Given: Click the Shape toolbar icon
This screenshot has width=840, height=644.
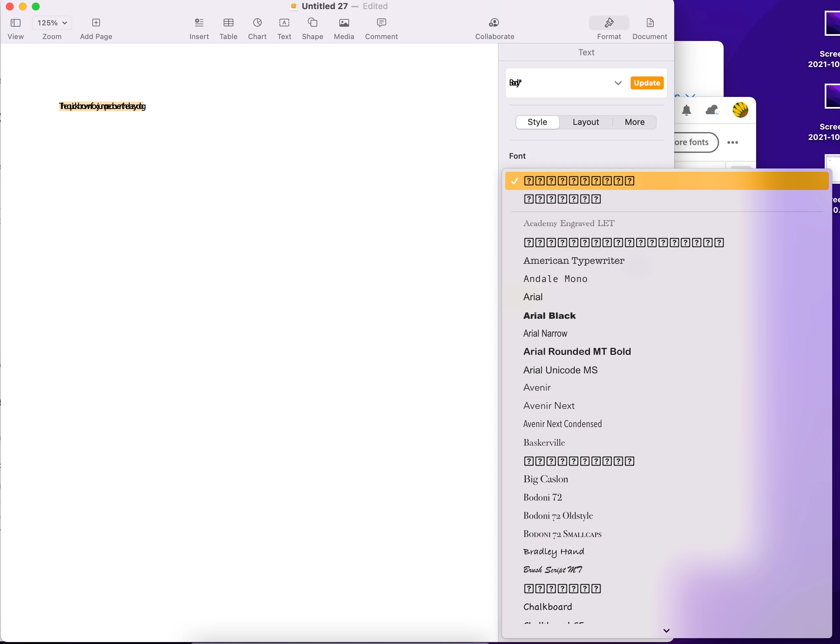Looking at the screenshot, I should [312, 23].
